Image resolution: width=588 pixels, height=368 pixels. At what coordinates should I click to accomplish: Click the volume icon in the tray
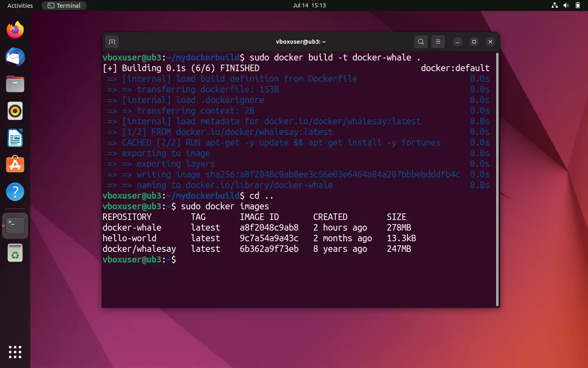(x=566, y=5)
